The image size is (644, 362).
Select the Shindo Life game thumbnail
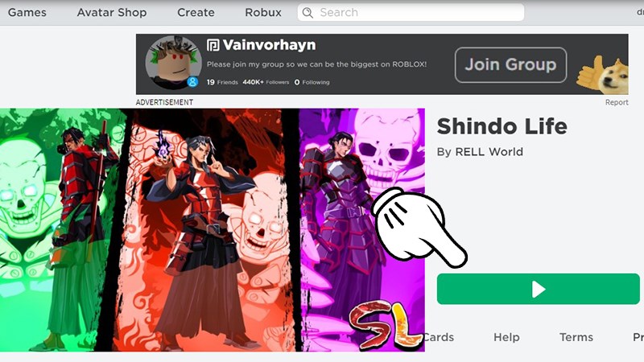click(213, 230)
